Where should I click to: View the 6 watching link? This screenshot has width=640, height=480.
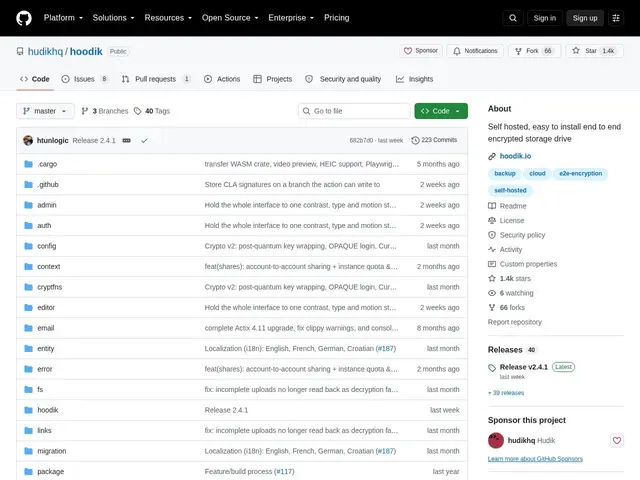(511, 293)
